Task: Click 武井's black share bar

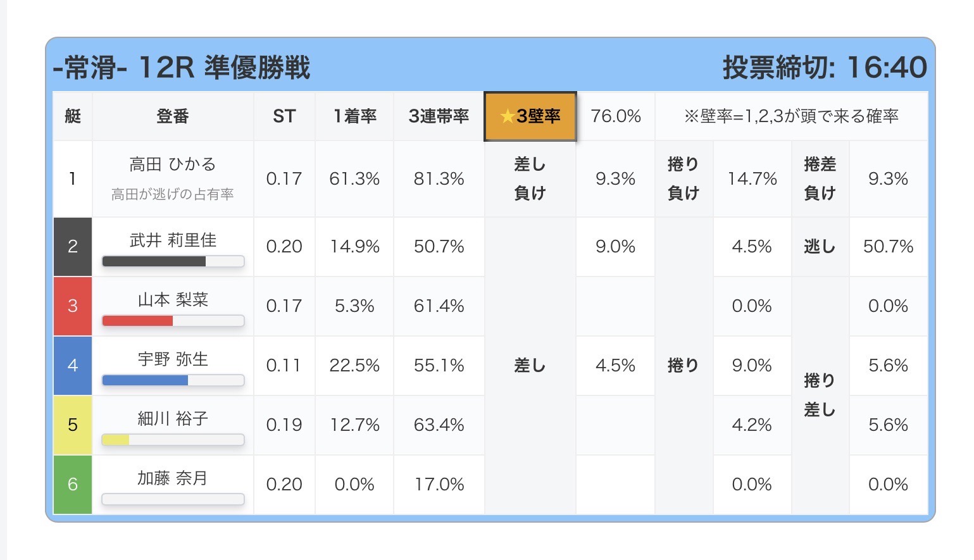Action: click(173, 261)
